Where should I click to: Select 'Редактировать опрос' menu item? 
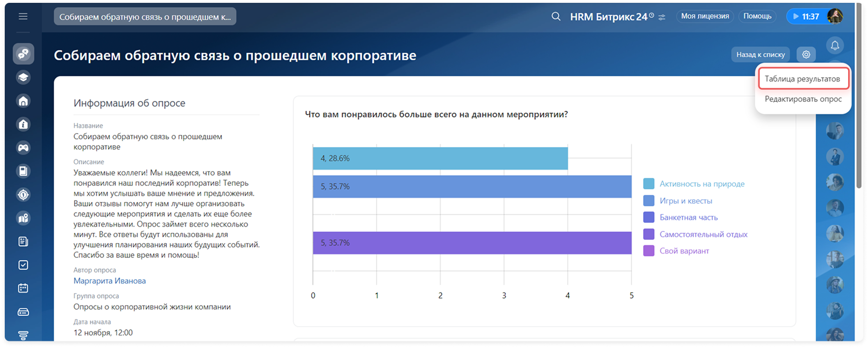pos(803,99)
